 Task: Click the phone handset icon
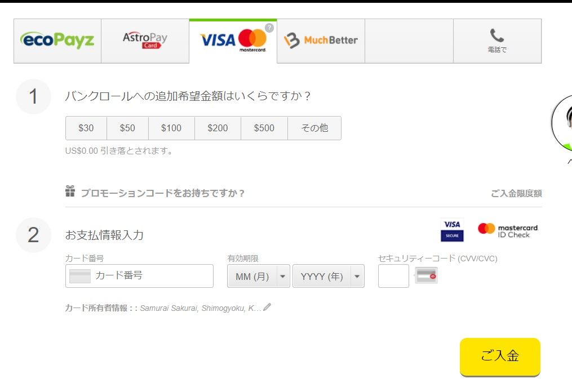pos(497,35)
